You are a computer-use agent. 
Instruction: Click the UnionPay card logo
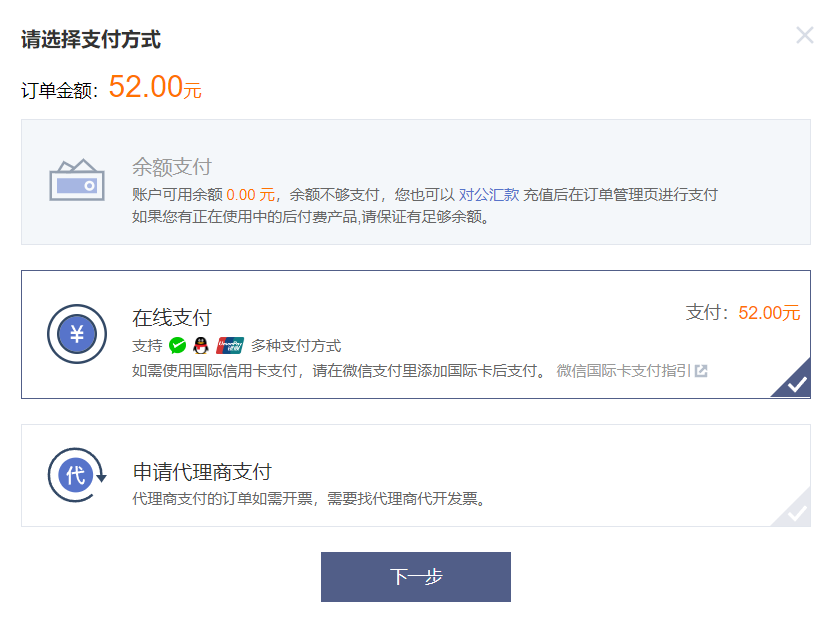coord(229,346)
